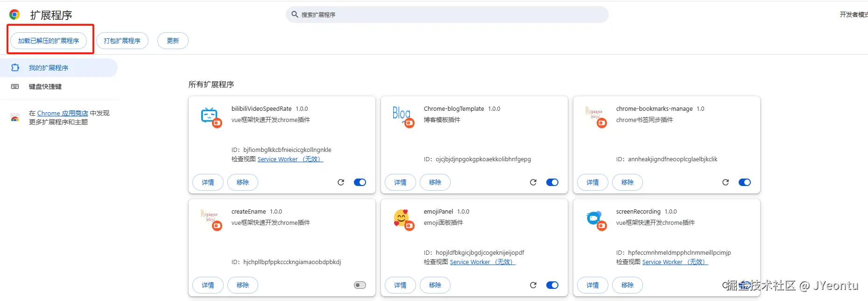The image size is (868, 301).
Task: Click the ID text hjchpllbpfppkccckngiamaoobdpbkdj
Action: [292, 262]
